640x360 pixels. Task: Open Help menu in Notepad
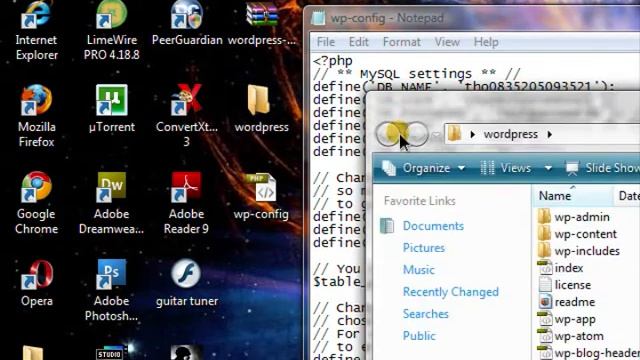point(486,42)
